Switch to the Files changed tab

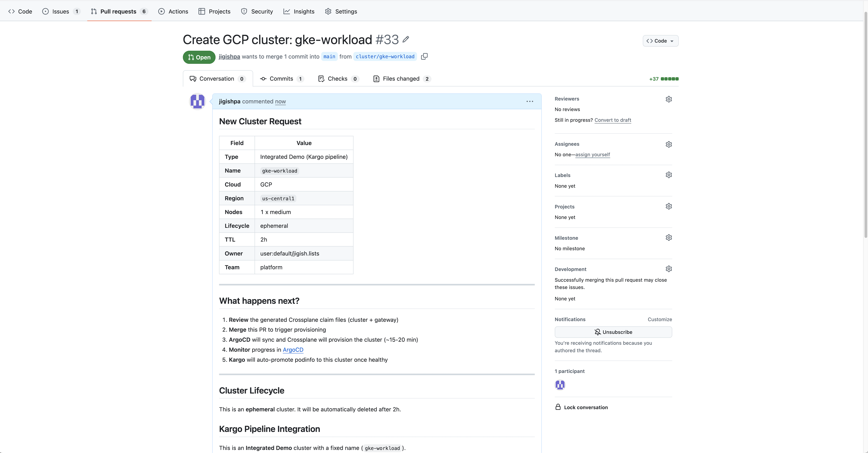pos(401,79)
